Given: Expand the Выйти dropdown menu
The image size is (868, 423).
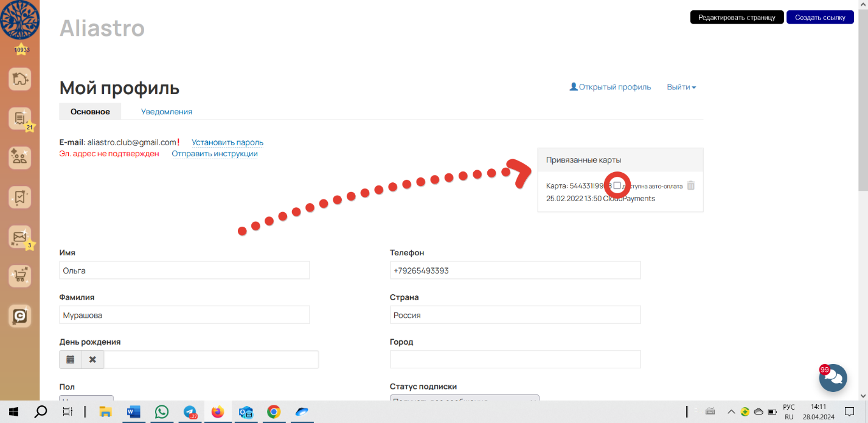Looking at the screenshot, I should pyautogui.click(x=681, y=87).
